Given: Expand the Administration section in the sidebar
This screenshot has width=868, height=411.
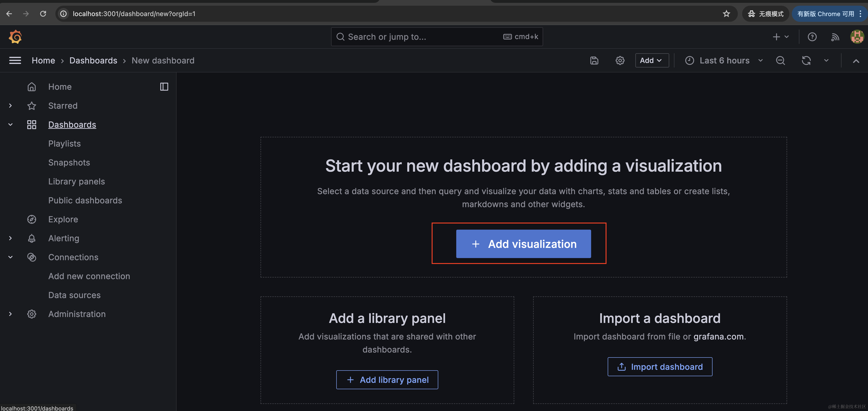Looking at the screenshot, I should pos(10,314).
